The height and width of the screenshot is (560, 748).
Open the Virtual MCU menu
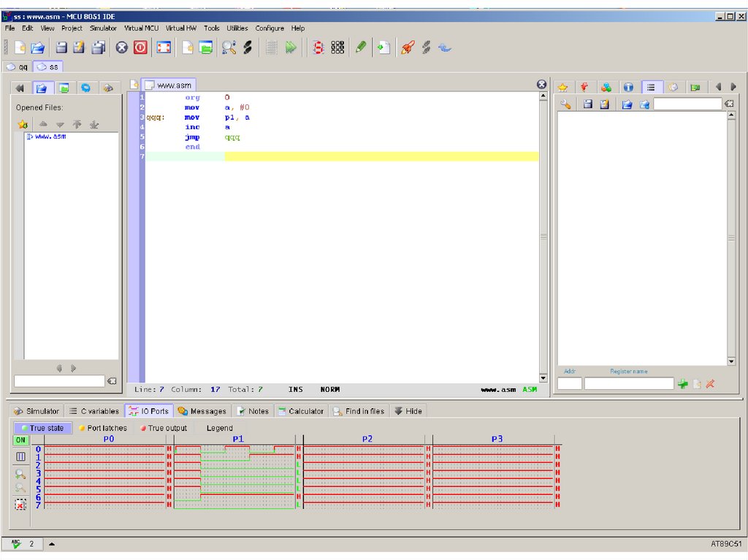(141, 28)
